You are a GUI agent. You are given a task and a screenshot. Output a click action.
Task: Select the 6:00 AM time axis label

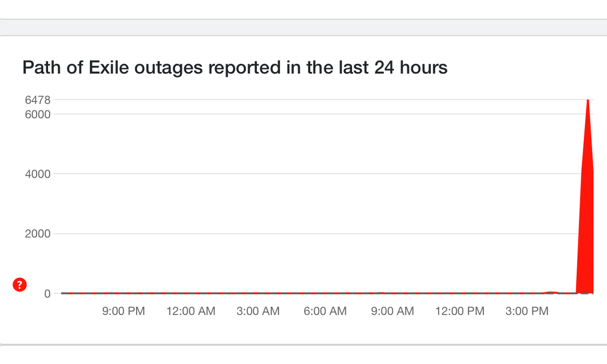tap(325, 311)
